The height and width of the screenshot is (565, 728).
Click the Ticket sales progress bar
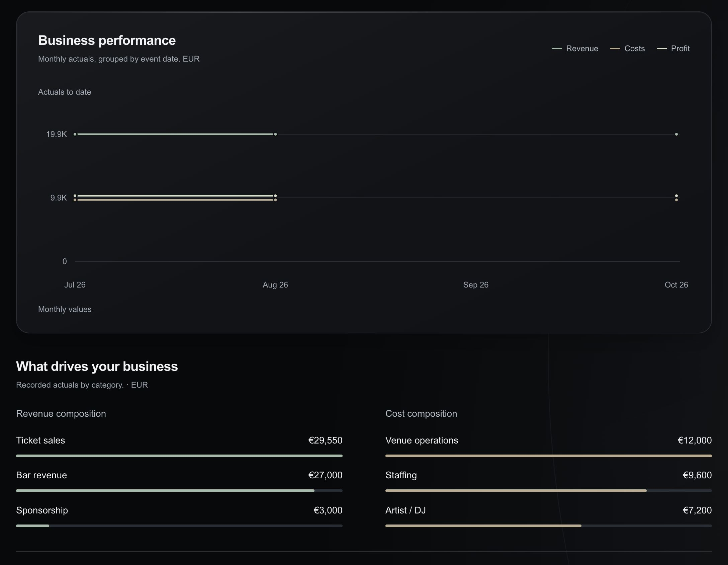[x=179, y=456]
